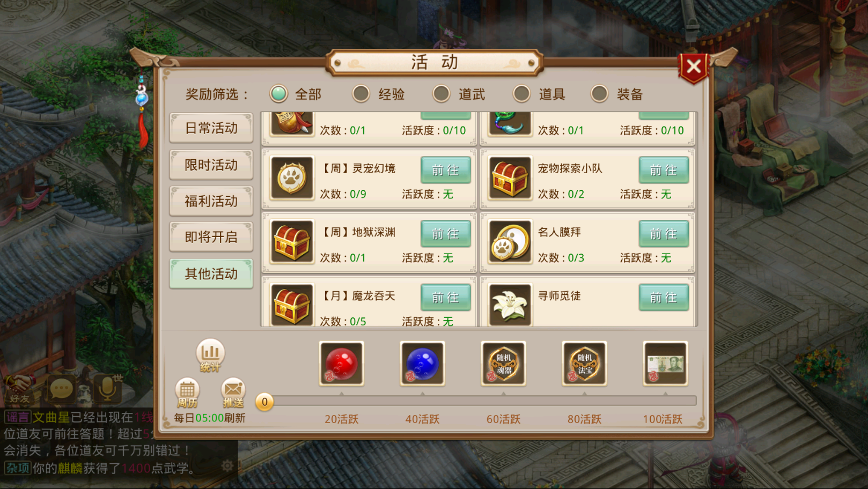Open the 统计 statistics icon
868x489 pixels.
coord(210,355)
